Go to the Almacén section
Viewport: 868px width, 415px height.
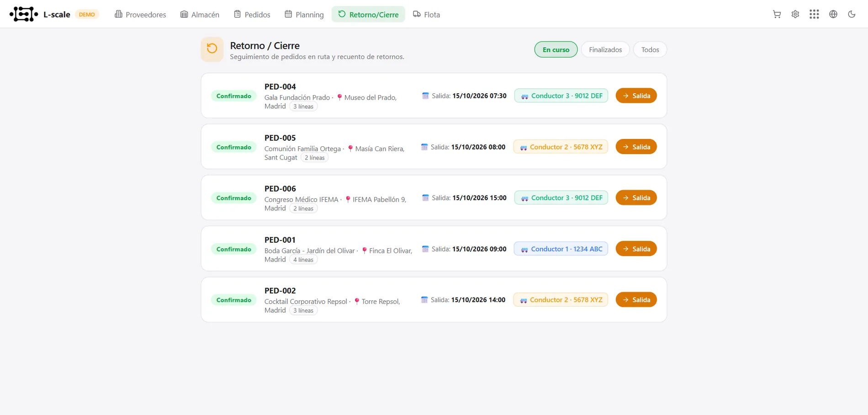pyautogui.click(x=200, y=15)
